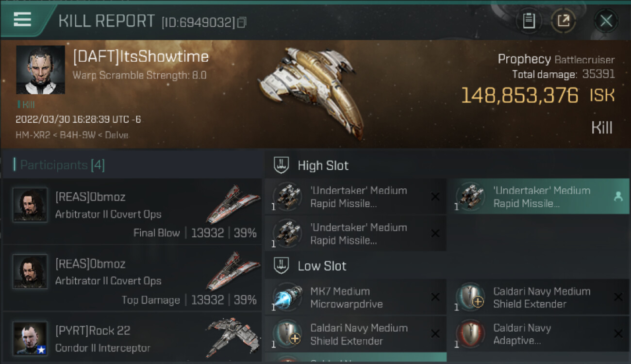The width and height of the screenshot is (631, 364).
Task: Click the MK7 Medium Microwarpdrive icon
Action: [x=287, y=297]
